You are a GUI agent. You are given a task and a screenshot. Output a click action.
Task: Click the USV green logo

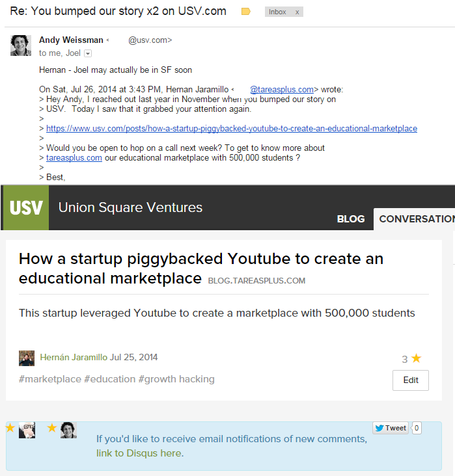(26, 207)
